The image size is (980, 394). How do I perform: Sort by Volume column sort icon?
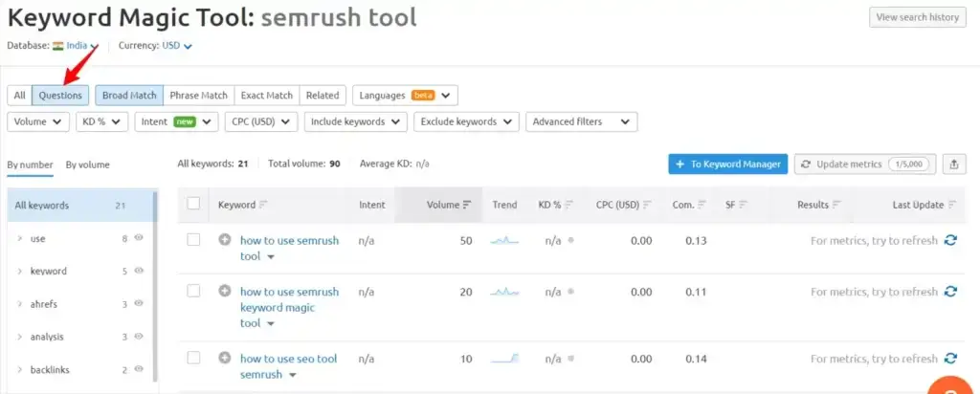(467, 205)
